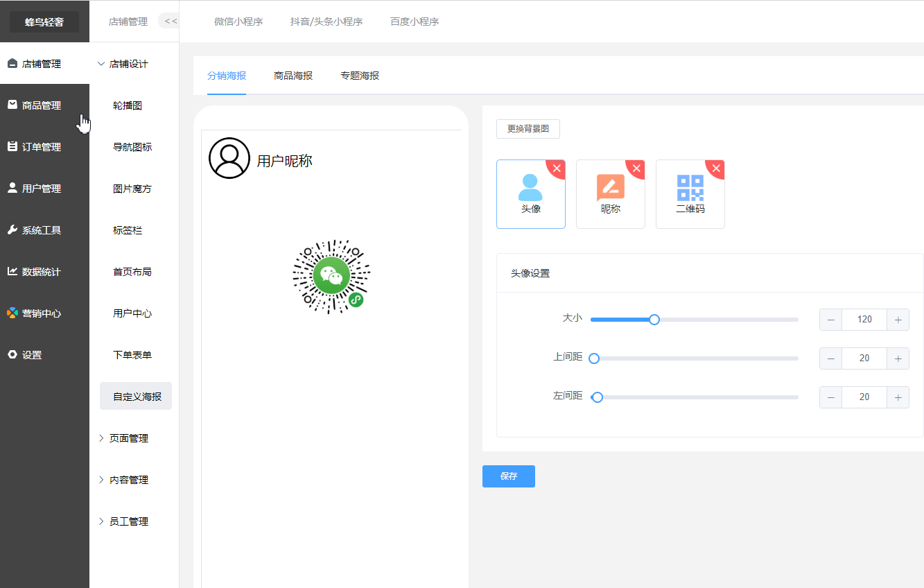Remove the 昵称 element with red X

pos(637,168)
